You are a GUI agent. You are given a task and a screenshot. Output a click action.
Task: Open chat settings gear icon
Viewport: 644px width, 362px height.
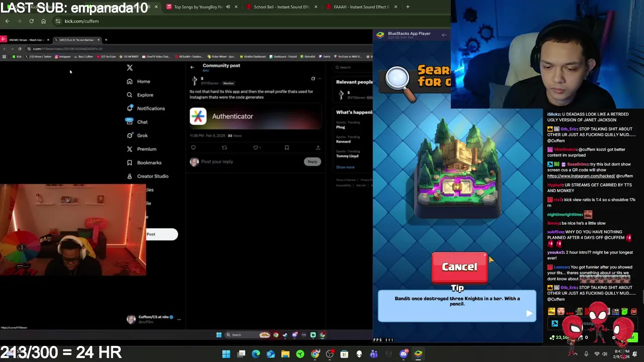click(x=613, y=337)
